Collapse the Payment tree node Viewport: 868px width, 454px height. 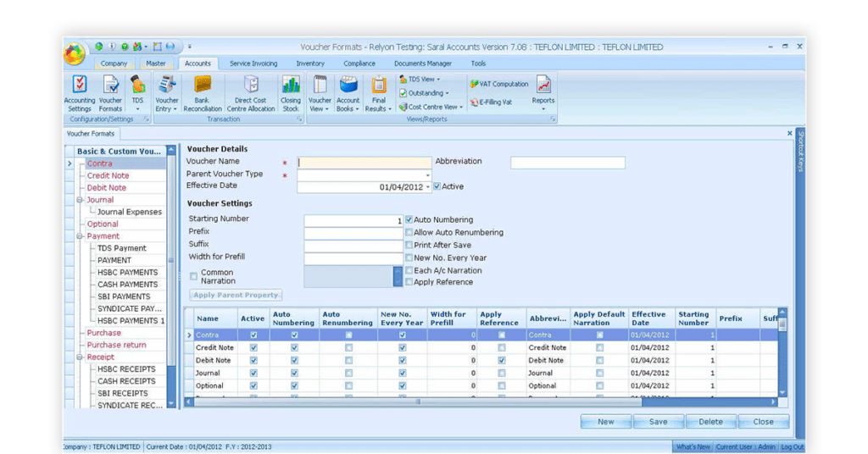click(x=80, y=236)
